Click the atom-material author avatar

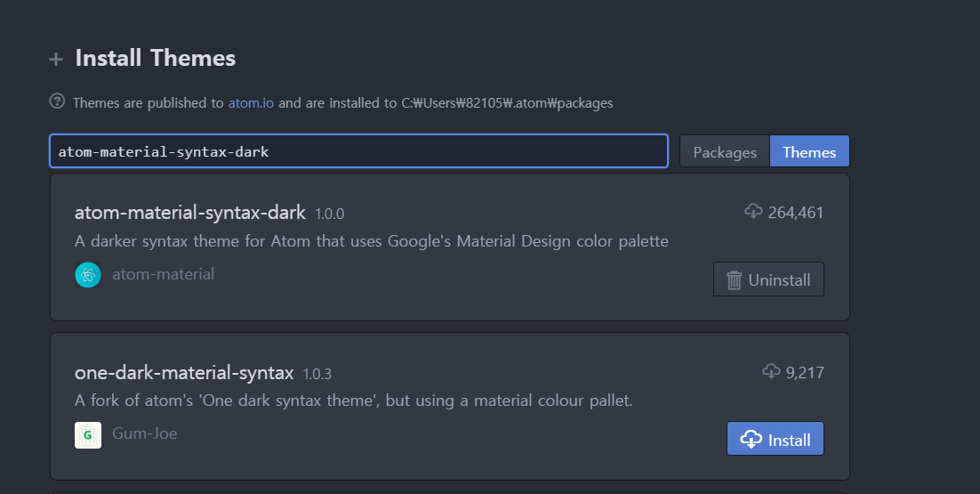coord(88,275)
